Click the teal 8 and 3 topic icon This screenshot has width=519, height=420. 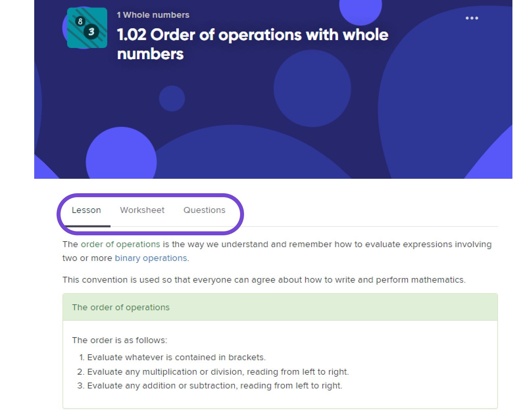87,28
